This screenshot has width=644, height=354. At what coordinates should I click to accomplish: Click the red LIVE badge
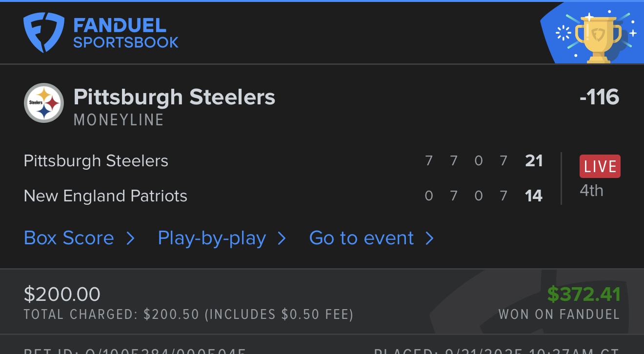click(x=600, y=166)
